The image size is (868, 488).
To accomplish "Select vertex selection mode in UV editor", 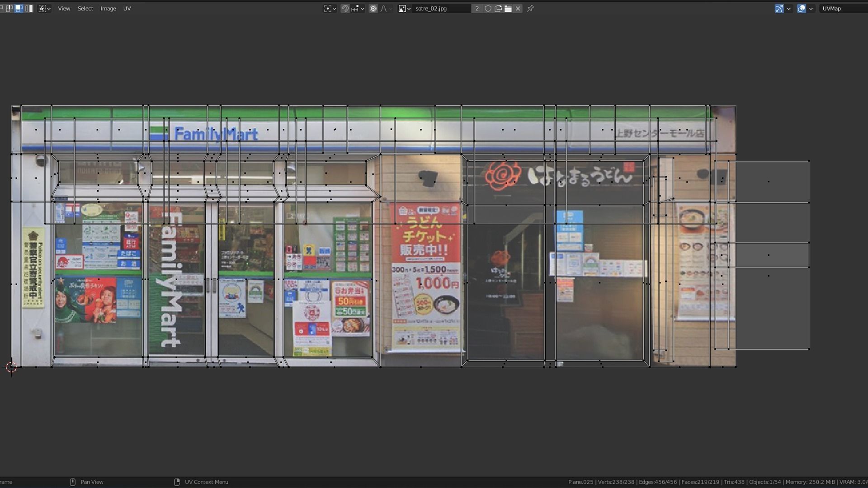I will tap(2, 8).
